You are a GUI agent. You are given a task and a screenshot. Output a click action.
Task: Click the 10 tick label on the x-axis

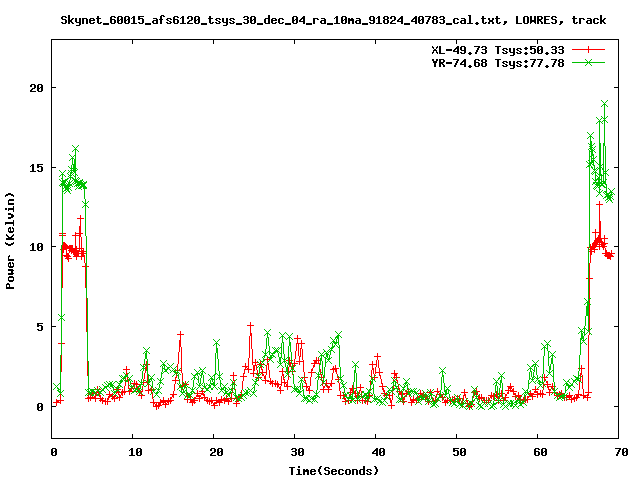point(134,452)
